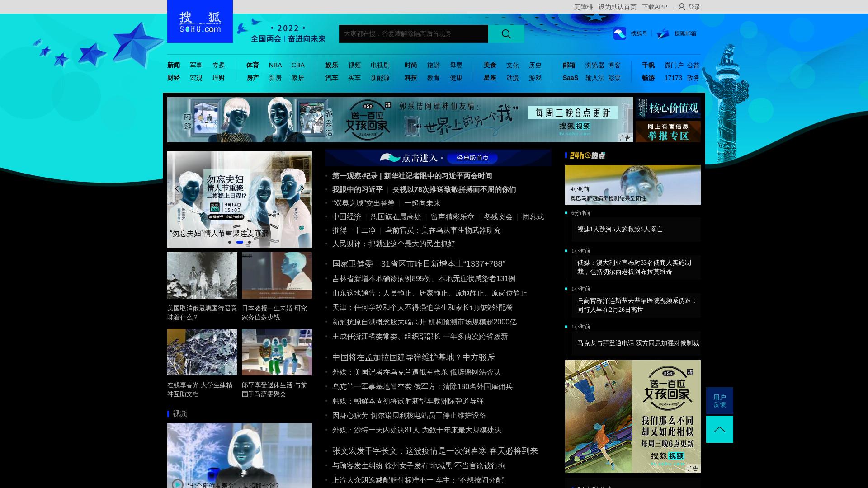Open the 搜狐号 icon link

coord(620,33)
